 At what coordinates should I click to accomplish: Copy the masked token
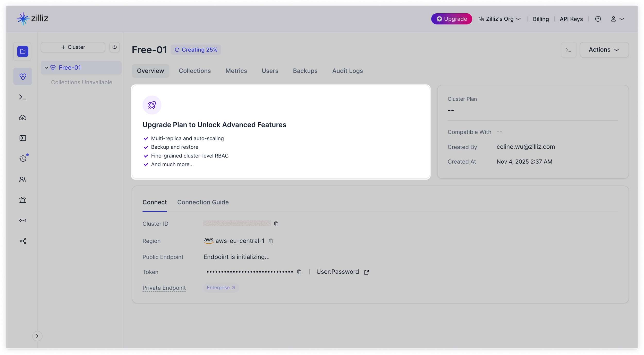coord(299,272)
